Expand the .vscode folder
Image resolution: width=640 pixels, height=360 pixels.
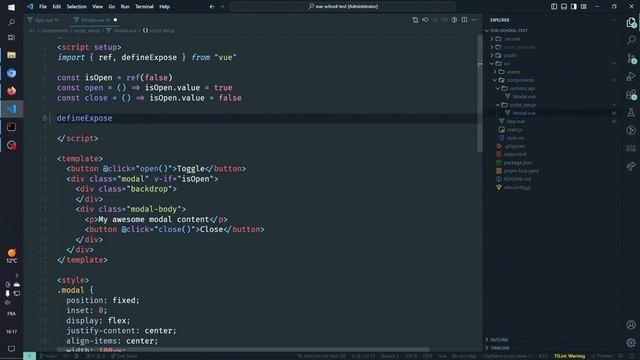[512, 39]
